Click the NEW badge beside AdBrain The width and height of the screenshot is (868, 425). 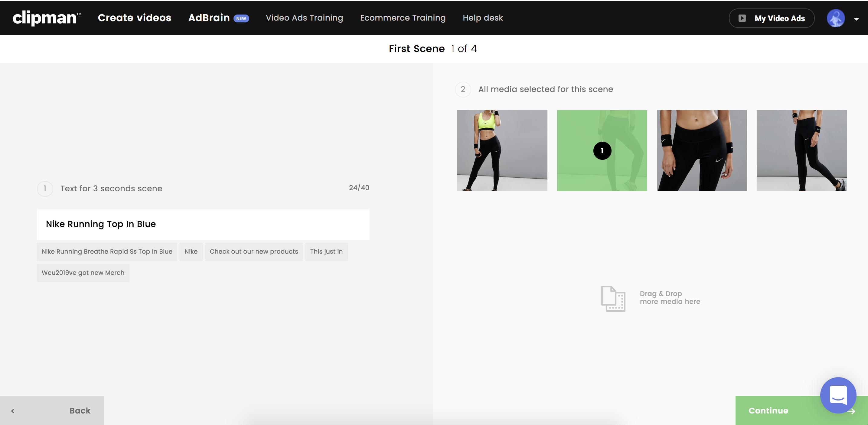click(241, 18)
